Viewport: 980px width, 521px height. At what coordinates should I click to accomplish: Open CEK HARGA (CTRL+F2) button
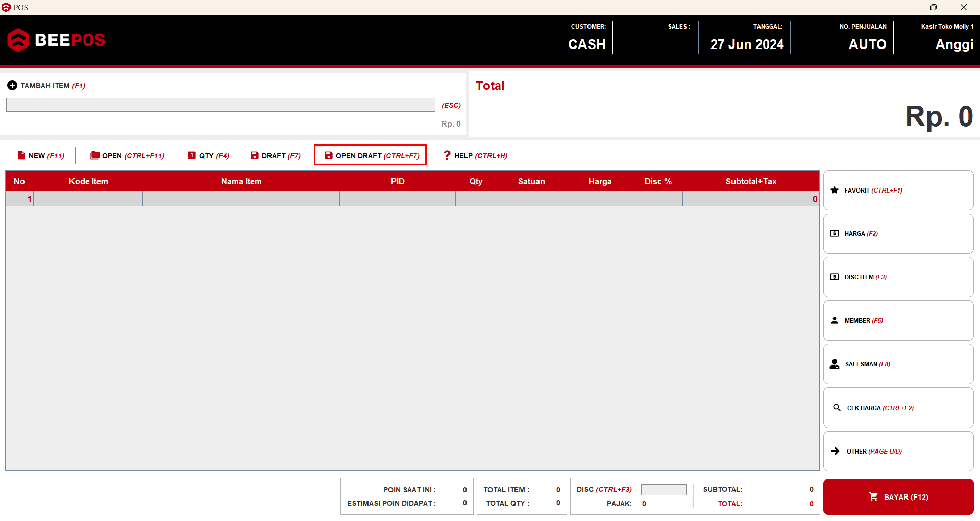pyautogui.click(x=898, y=408)
